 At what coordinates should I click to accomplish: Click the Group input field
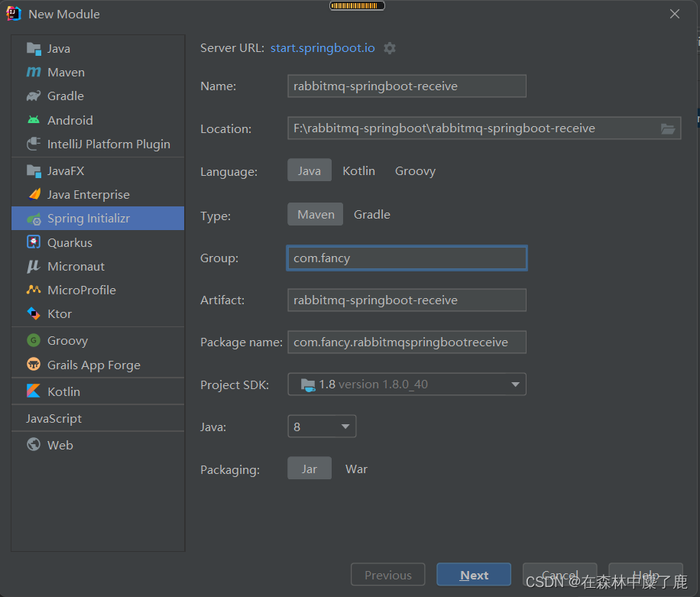[407, 258]
